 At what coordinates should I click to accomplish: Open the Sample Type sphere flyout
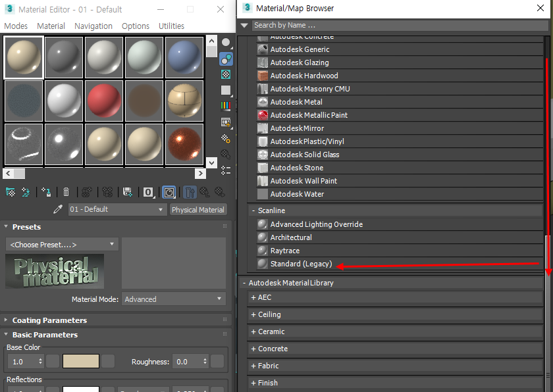[226, 43]
